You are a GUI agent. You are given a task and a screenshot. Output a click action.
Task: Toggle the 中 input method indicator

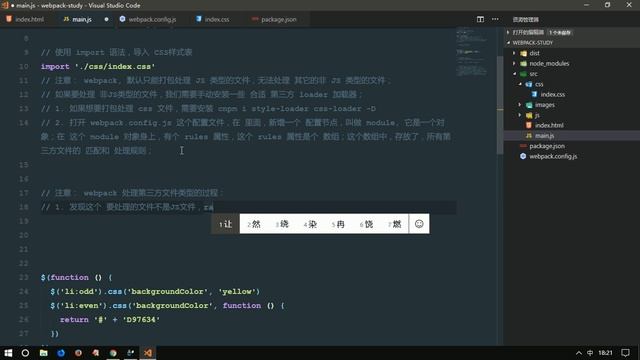click(590, 353)
